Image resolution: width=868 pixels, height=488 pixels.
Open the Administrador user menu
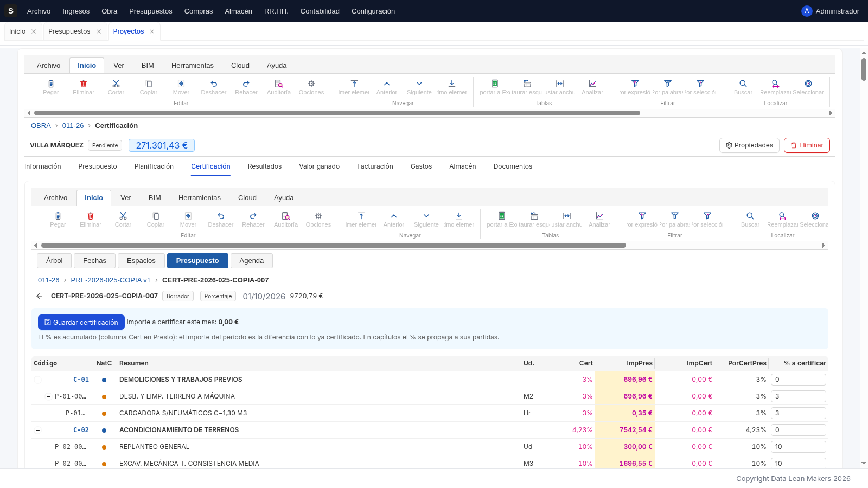(x=830, y=11)
